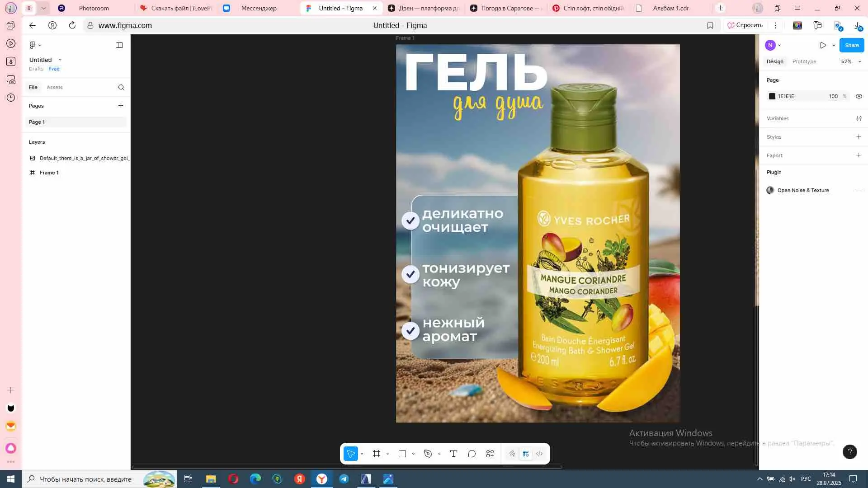Click the Share button
Screen dimensions: 868x488
coord(852,45)
